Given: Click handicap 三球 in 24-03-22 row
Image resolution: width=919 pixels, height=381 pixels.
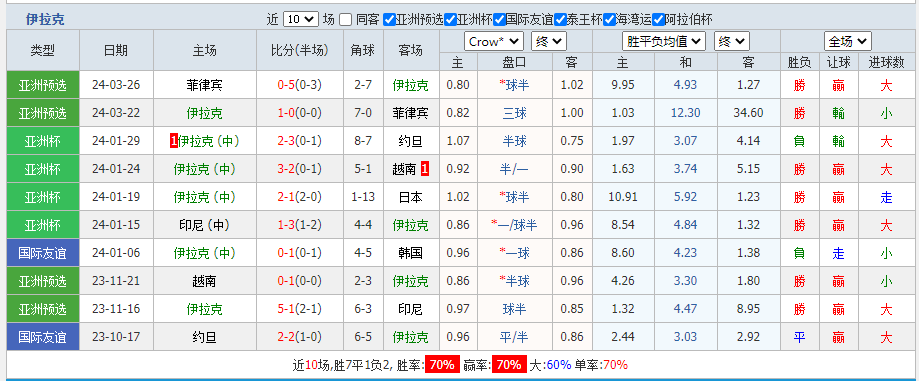Looking at the screenshot, I should click(x=515, y=113).
